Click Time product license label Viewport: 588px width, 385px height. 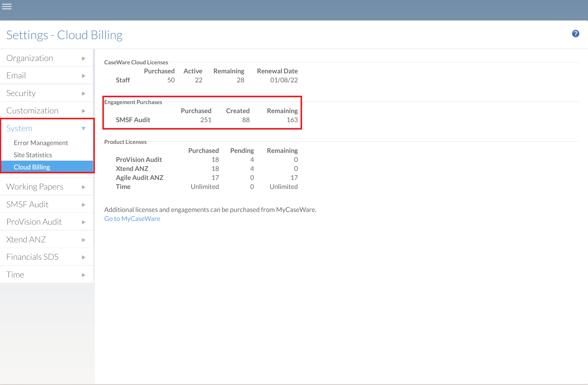[123, 187]
